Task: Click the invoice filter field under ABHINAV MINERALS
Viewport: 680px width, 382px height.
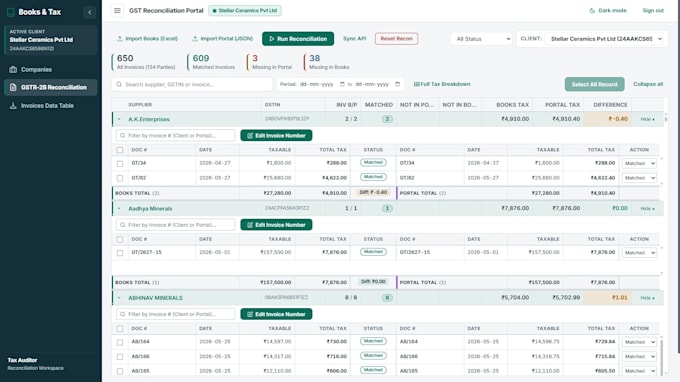Action: [176, 314]
